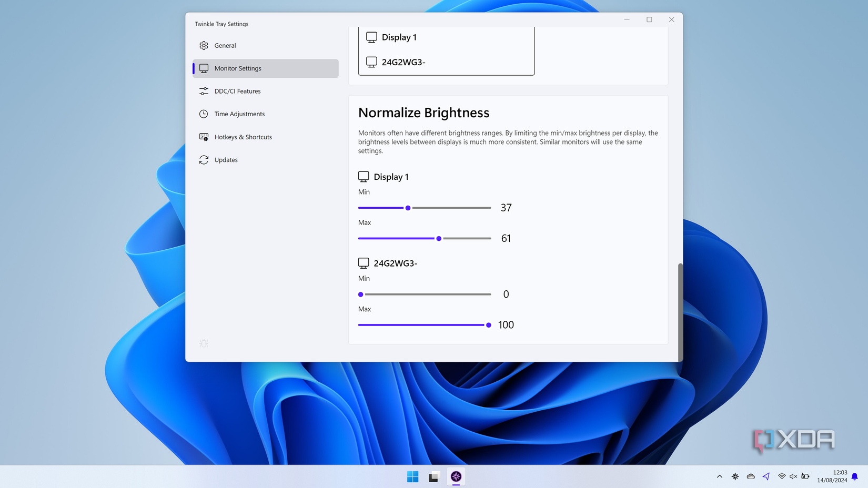Image resolution: width=868 pixels, height=488 pixels.
Task: Click the monitor icon beside Display 1 heading
Action: point(364,177)
